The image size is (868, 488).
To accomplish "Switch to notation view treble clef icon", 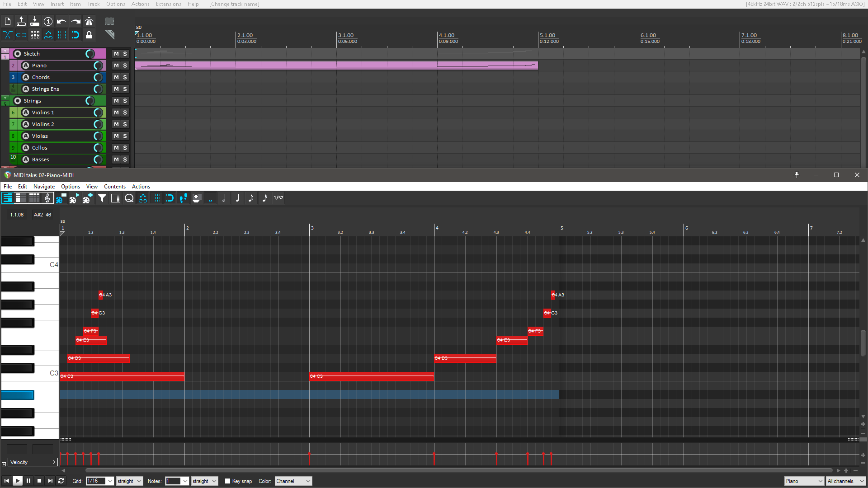I will tap(47, 198).
